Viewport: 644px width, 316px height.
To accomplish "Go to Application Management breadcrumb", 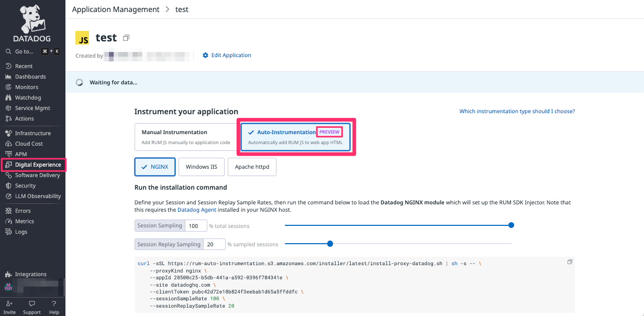I will pos(116,9).
